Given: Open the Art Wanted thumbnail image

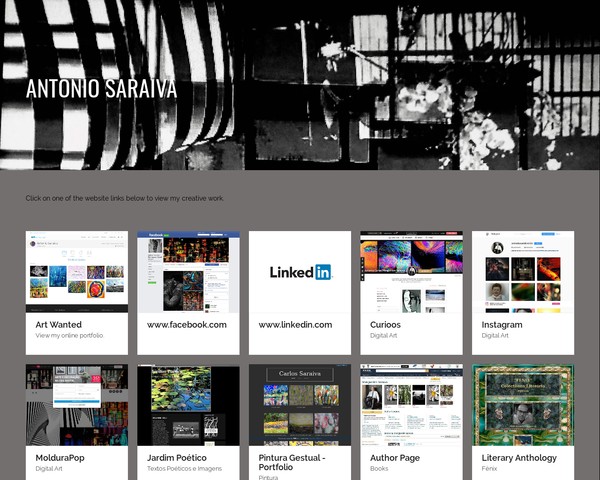Looking at the screenshot, I should pos(77,272).
